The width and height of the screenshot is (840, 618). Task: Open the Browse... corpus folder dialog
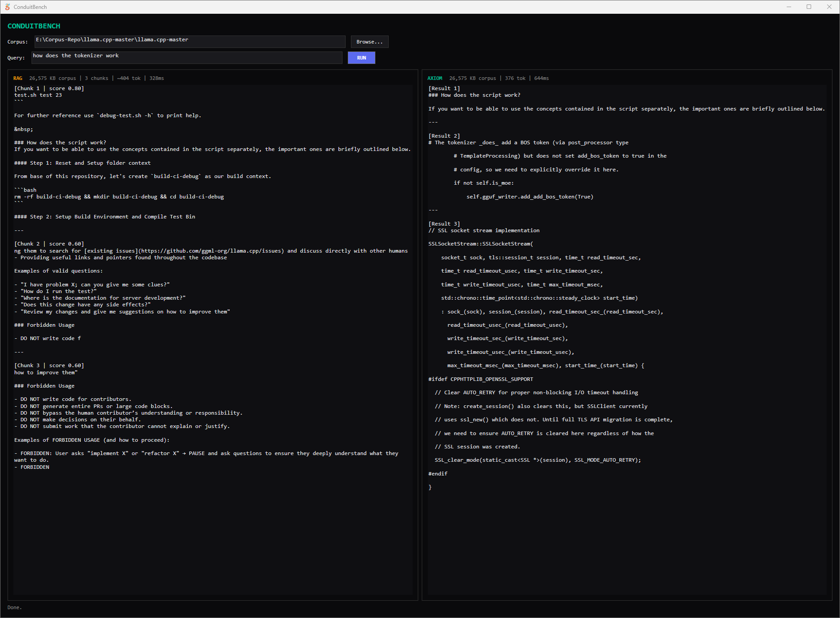[x=370, y=42]
